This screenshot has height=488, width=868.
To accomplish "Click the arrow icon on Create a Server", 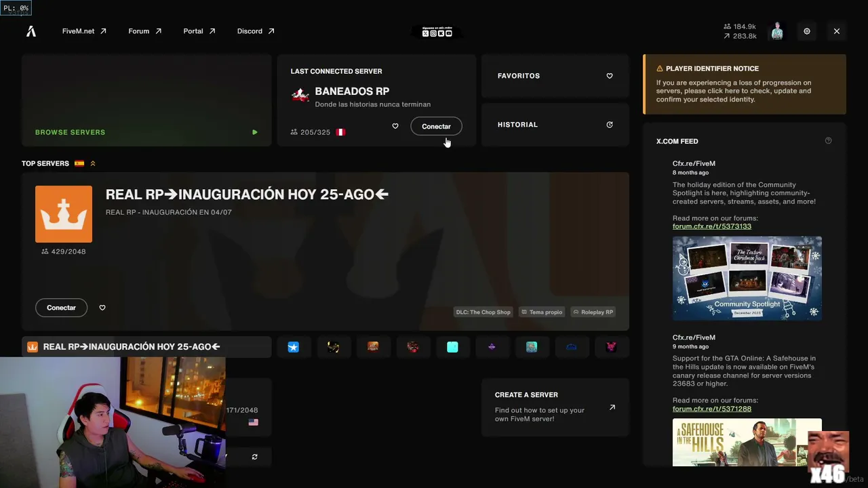I will click(x=612, y=407).
